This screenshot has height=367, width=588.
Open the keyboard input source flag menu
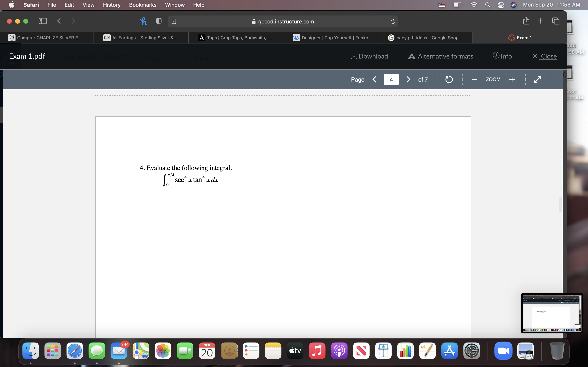442,5
